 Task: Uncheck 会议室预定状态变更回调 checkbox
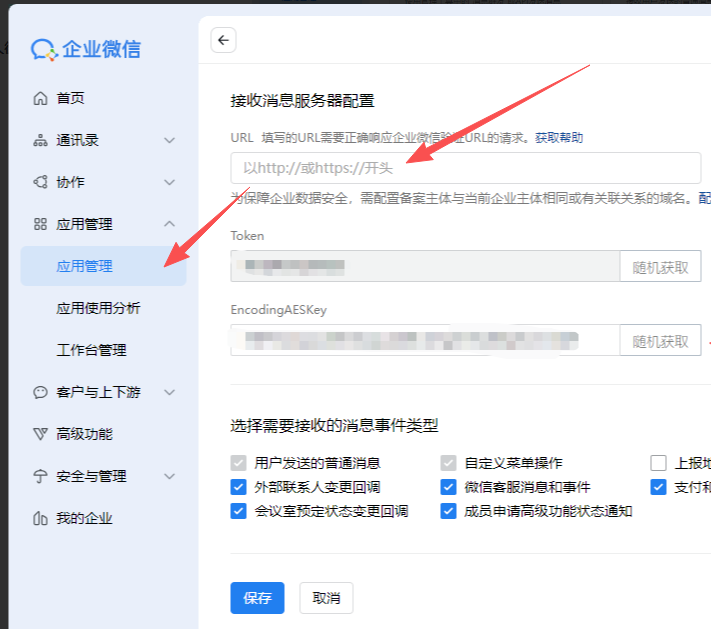(x=239, y=511)
